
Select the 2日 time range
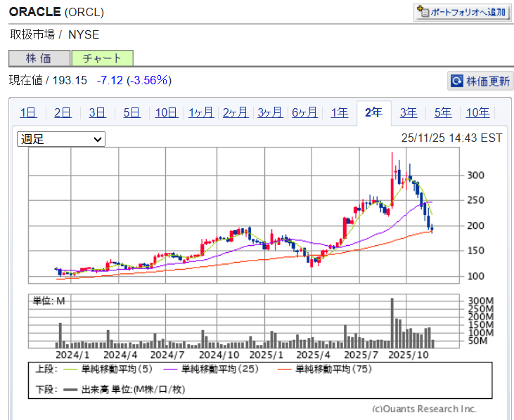(63, 112)
